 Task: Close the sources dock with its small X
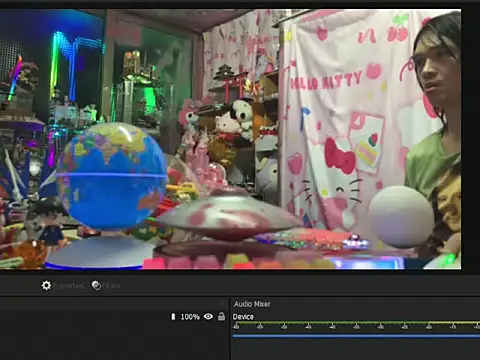[223, 303]
